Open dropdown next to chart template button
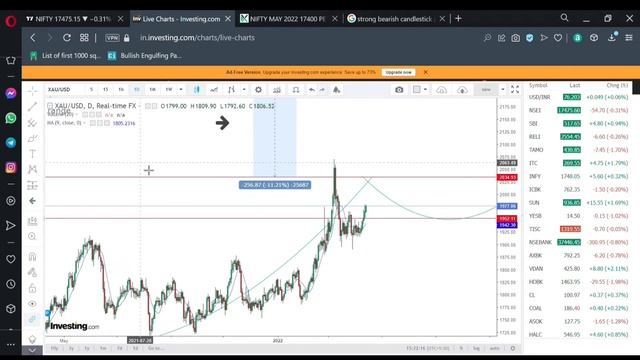Screen dimensions: 640x360 503,89
